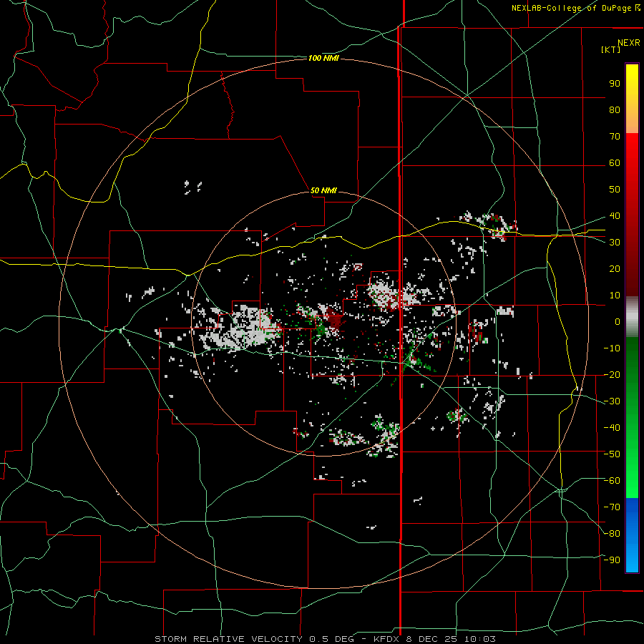Click the 0 value on the velocity scale
644x644 pixels.
pos(618,322)
